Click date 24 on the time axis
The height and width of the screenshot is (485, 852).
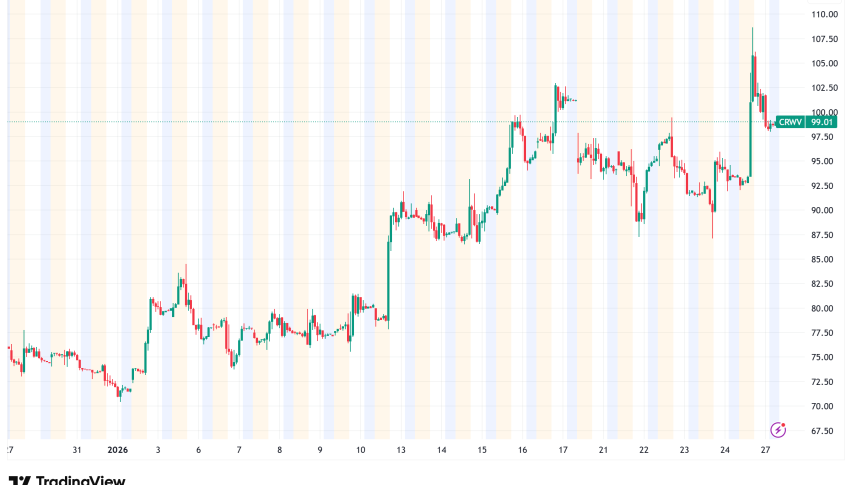725,451
